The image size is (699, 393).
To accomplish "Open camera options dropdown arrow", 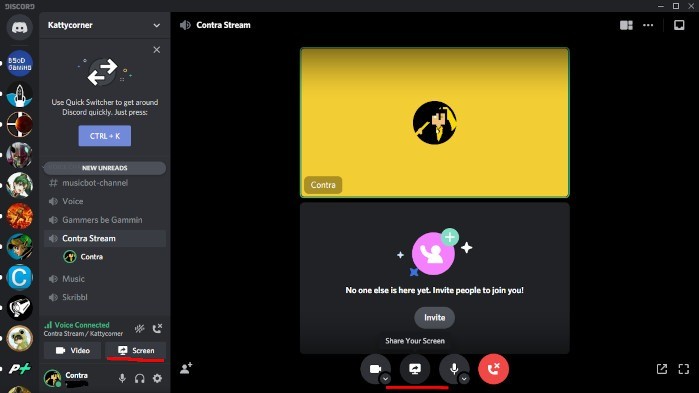I will tap(386, 379).
